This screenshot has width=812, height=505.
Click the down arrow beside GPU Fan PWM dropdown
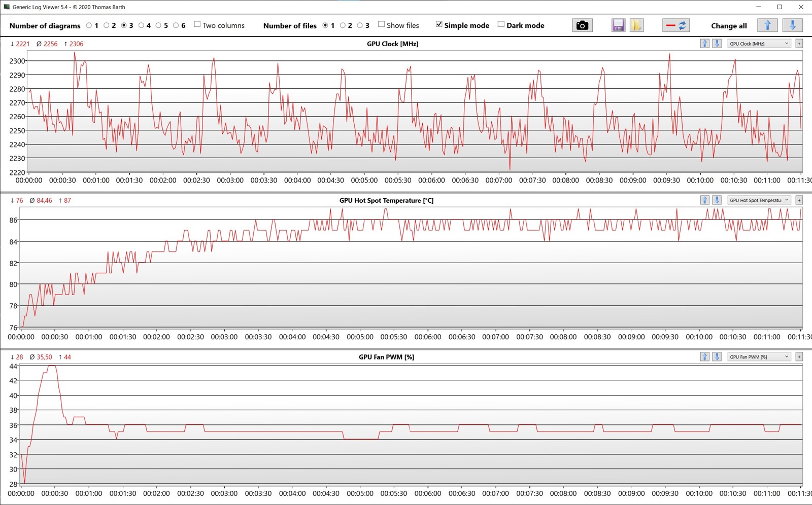717,357
